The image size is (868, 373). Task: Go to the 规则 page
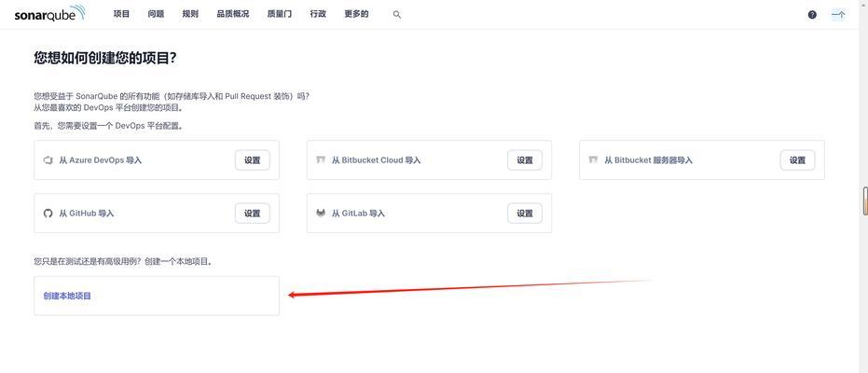190,14
